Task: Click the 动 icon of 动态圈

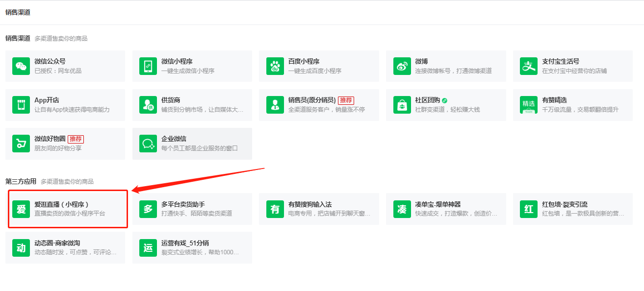Action: tap(21, 248)
